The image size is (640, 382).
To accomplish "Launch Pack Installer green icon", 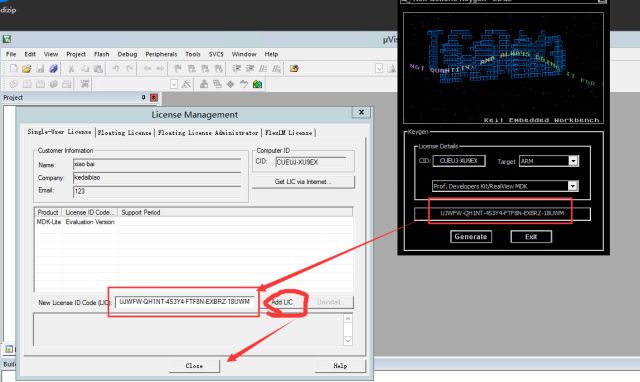I will click(257, 84).
